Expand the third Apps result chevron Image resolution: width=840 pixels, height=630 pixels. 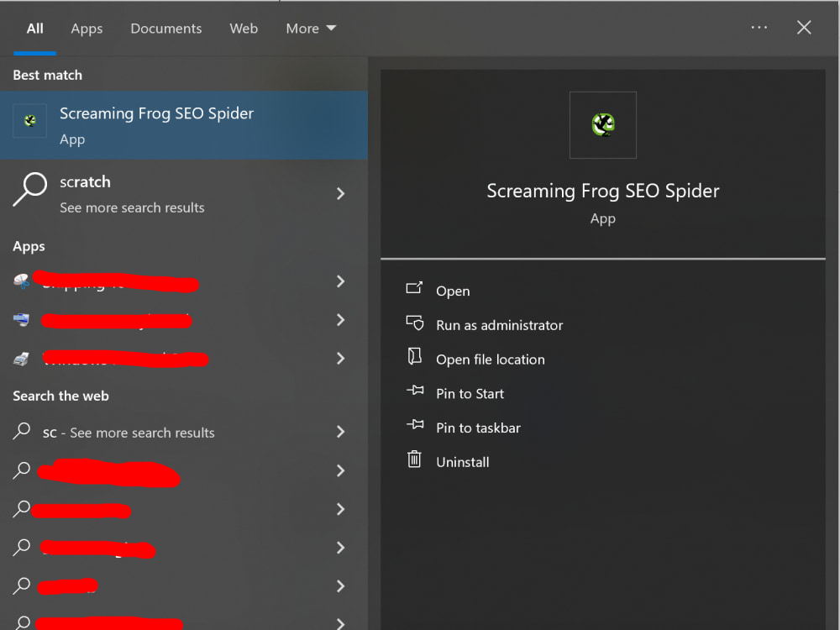click(x=341, y=359)
